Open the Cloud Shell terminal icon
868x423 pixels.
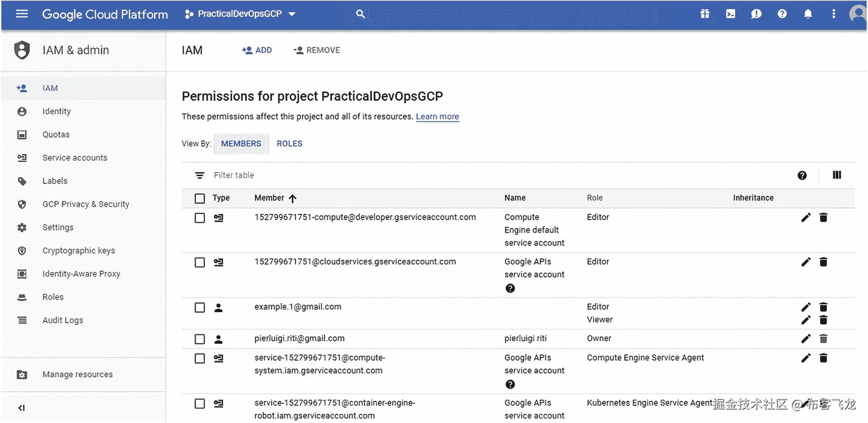click(x=730, y=14)
